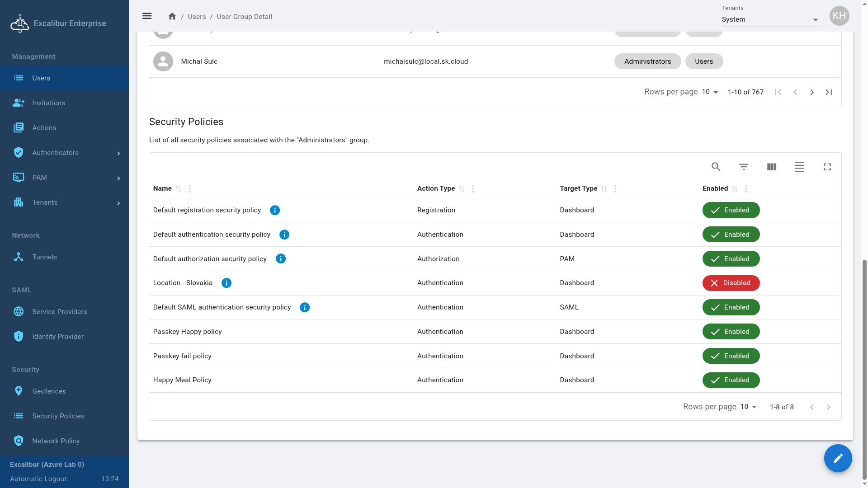Open rows per page dropdown for policies
Image resolution: width=868 pixels, height=488 pixels.
(x=748, y=407)
